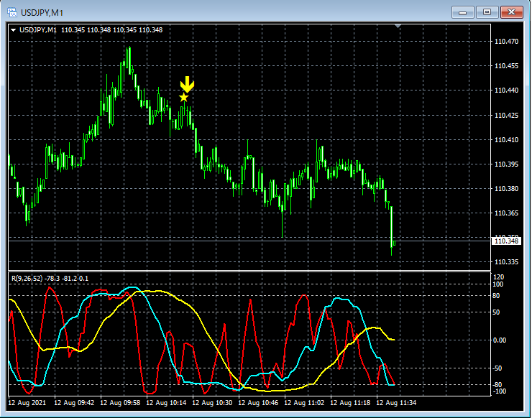The width and height of the screenshot is (532, 418).
Task: Click the 0.00 level on indicator scale
Action: pyautogui.click(x=500, y=340)
